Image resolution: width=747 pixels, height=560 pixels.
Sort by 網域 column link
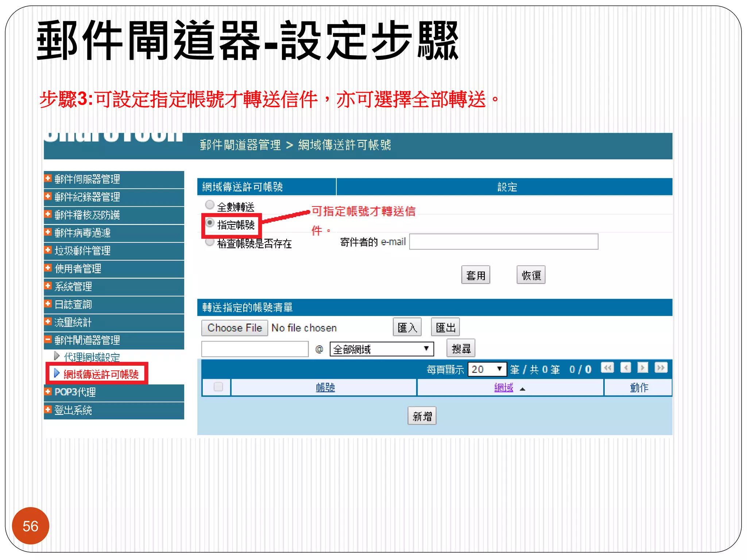pos(504,387)
